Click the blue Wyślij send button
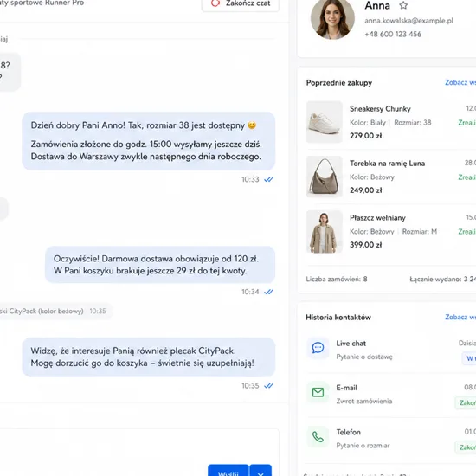 click(228, 470)
